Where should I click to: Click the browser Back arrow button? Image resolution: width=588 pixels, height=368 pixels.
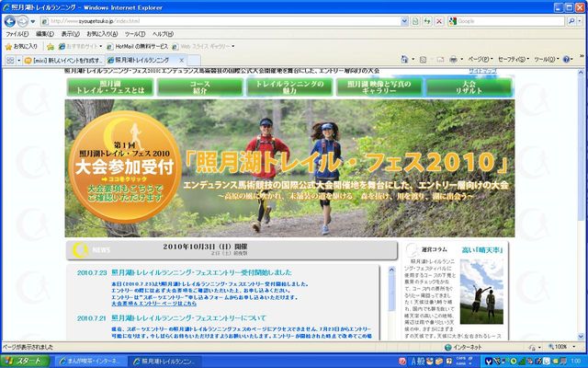[x=12, y=19]
